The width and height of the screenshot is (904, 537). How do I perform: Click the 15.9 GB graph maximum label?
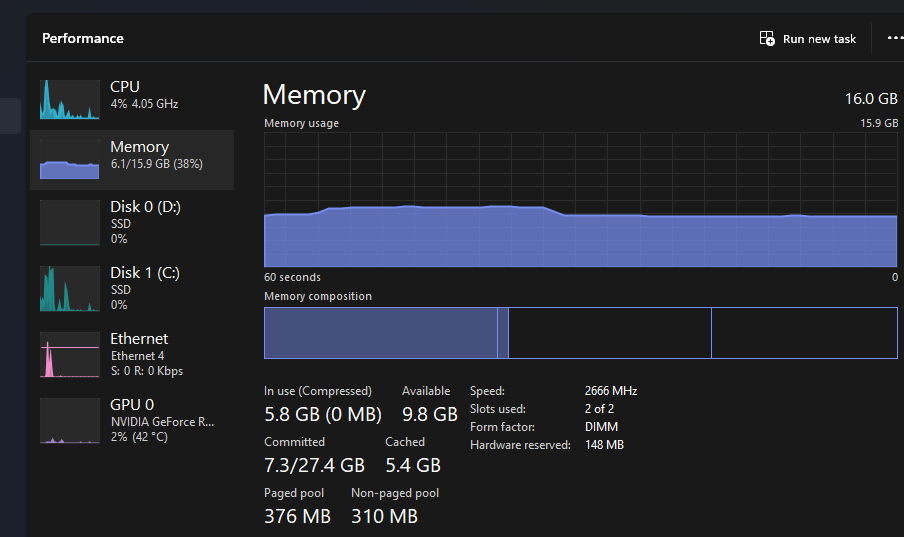coord(879,123)
